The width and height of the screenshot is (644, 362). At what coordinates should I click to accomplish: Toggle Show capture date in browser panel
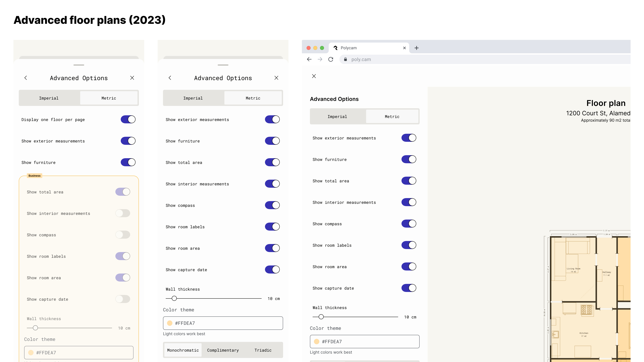[409, 288]
